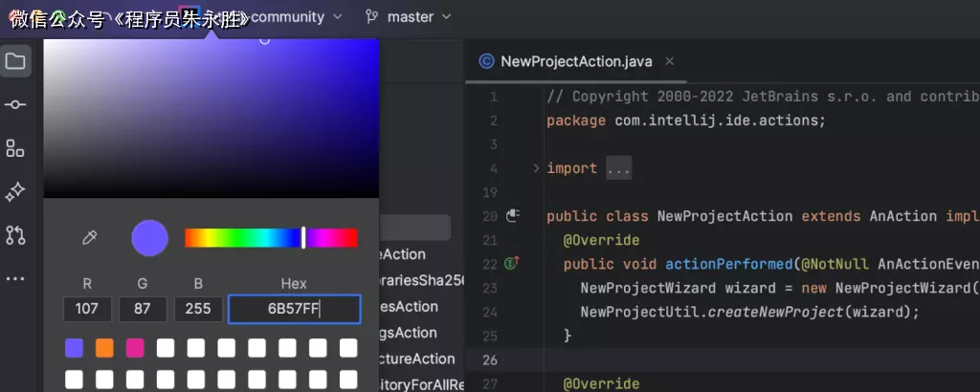Open the community project dropdown
This screenshot has width=980, height=392.
(x=295, y=17)
